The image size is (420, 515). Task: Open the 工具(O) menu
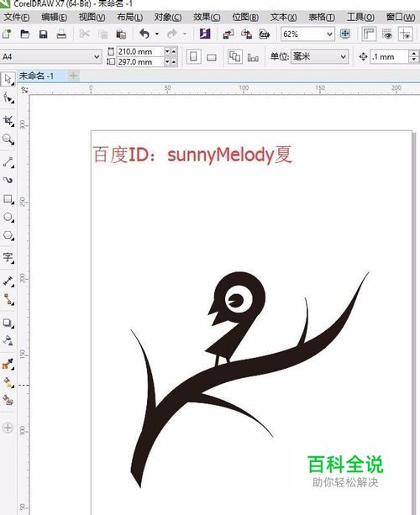click(x=360, y=17)
